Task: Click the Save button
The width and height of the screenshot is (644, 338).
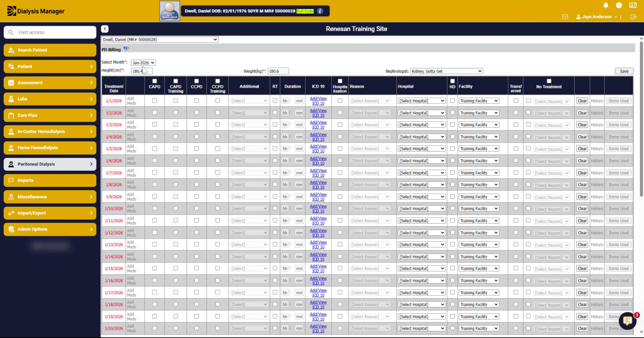Action: 624,71
